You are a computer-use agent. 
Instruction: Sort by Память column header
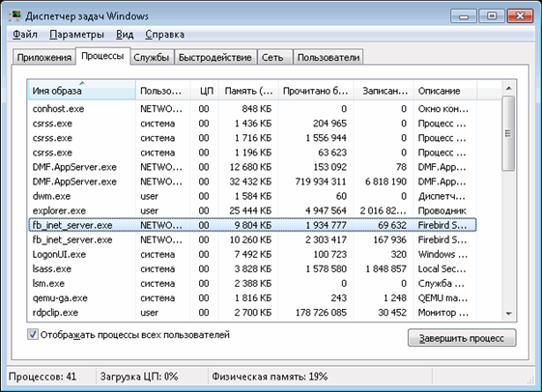click(248, 91)
